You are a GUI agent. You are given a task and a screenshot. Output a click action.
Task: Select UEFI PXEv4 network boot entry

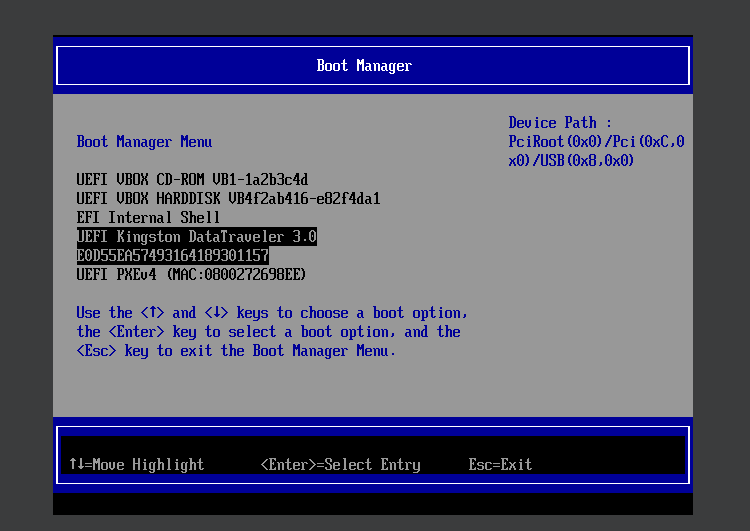(191, 275)
